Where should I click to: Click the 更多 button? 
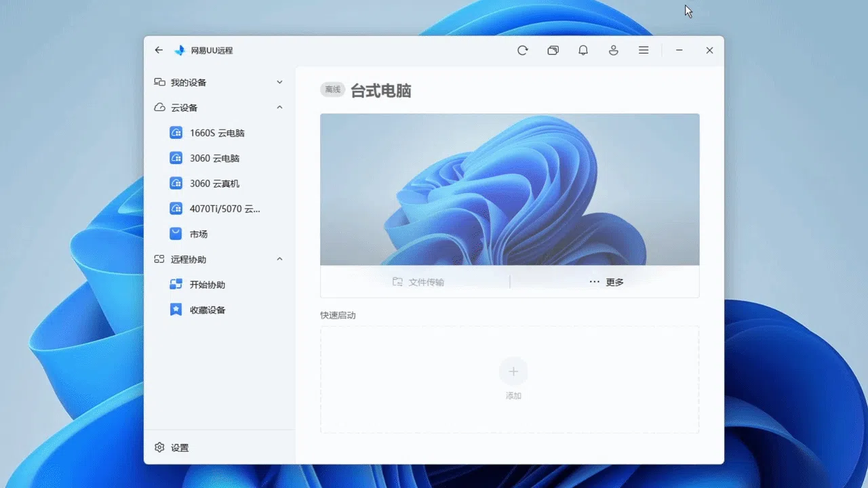(606, 282)
